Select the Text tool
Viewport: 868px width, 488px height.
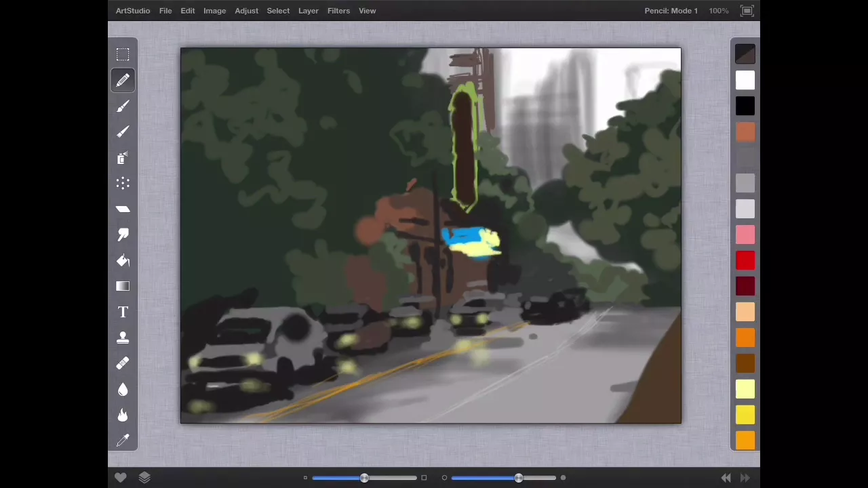coord(123,312)
